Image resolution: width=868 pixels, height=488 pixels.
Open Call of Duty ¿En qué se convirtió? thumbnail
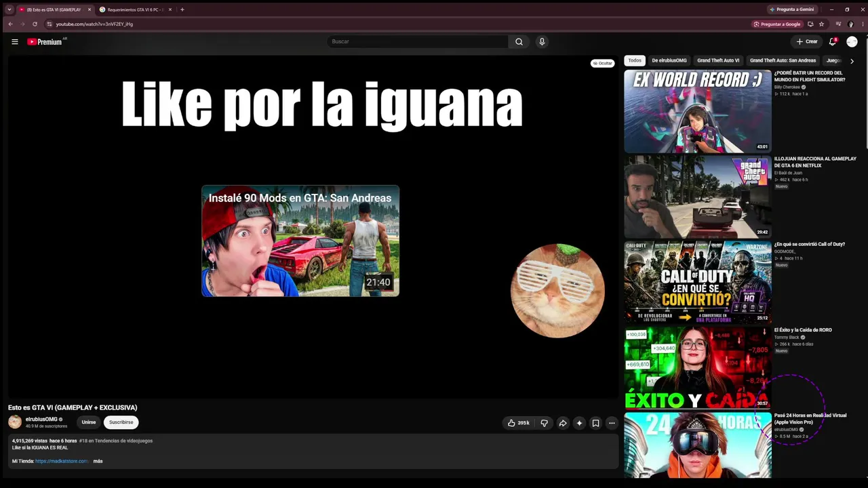pos(698,282)
